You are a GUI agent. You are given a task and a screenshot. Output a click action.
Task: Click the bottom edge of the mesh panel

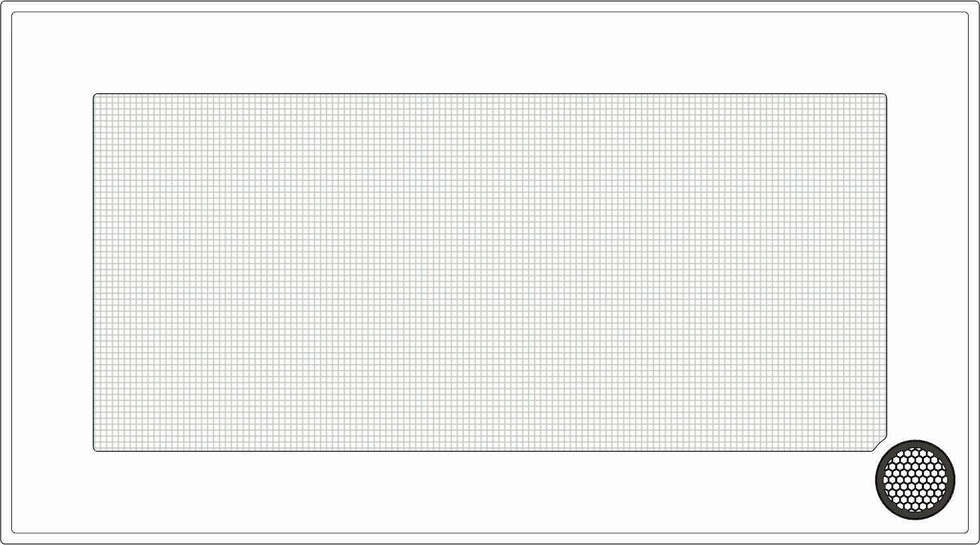click(490, 451)
